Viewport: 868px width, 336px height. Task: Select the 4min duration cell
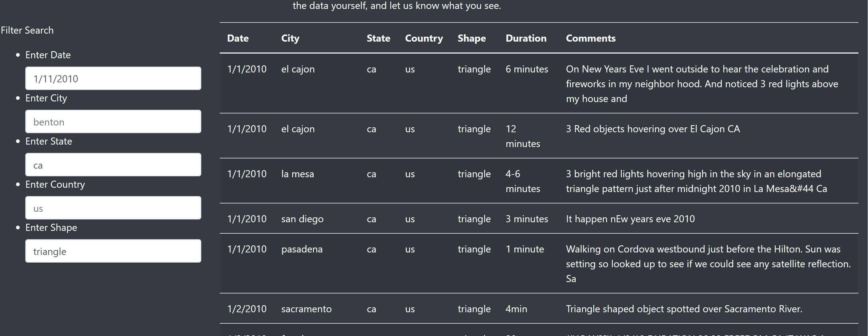516,309
